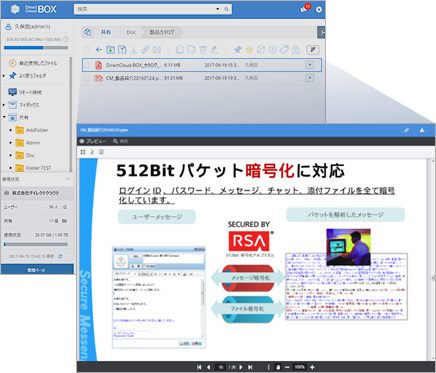This screenshot has height=373, width=436.
Task: Click the trash bin delete icon
Action: click(x=203, y=50)
